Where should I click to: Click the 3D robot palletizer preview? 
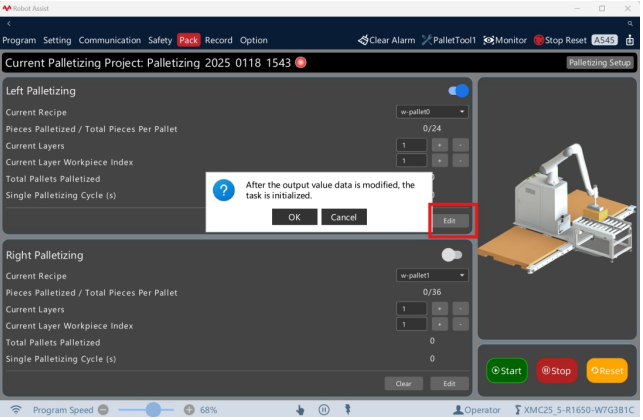(557, 208)
